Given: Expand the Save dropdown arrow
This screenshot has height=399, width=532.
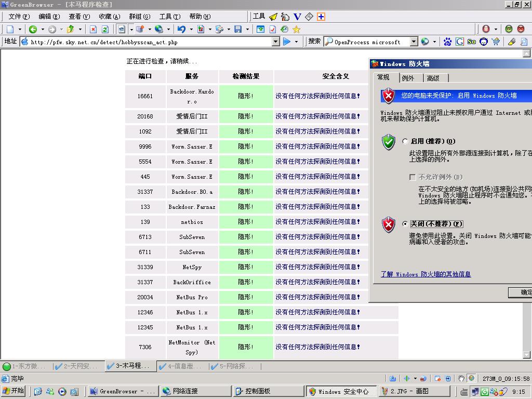Looking at the screenshot, I should pyautogui.click(x=247, y=30).
